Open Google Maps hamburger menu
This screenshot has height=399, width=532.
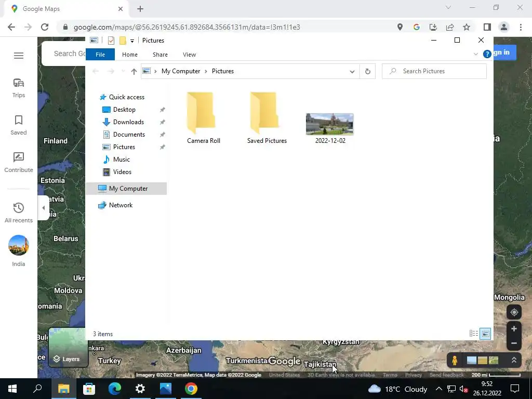tap(19, 56)
